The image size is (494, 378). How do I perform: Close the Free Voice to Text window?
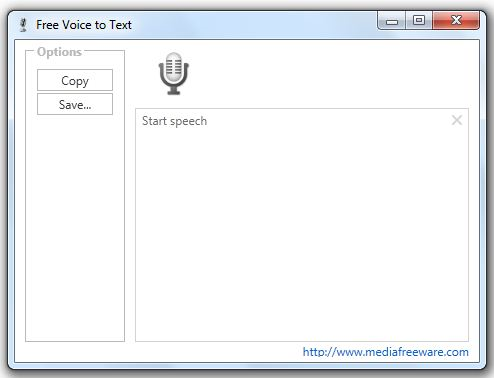(x=456, y=21)
